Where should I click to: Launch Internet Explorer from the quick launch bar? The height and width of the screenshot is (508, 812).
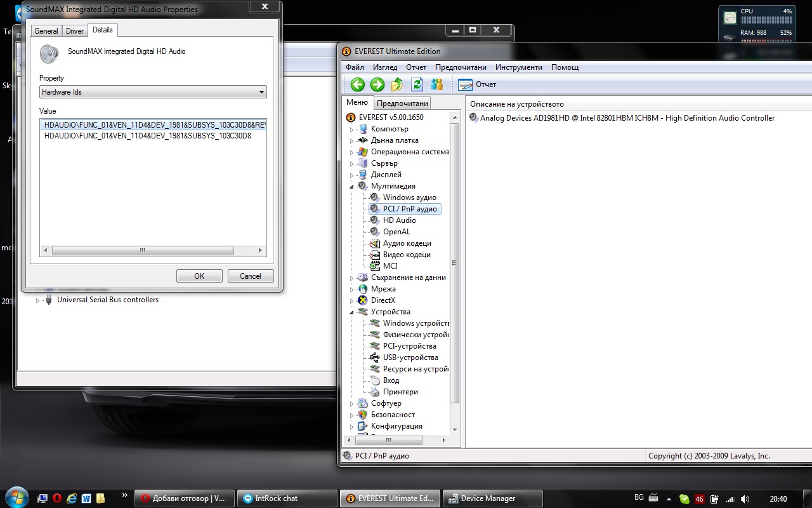click(72, 498)
